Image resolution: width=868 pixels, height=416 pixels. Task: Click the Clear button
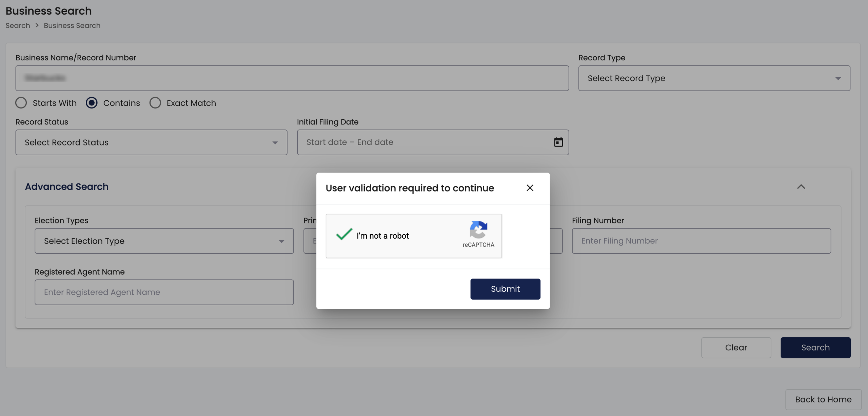(x=736, y=348)
